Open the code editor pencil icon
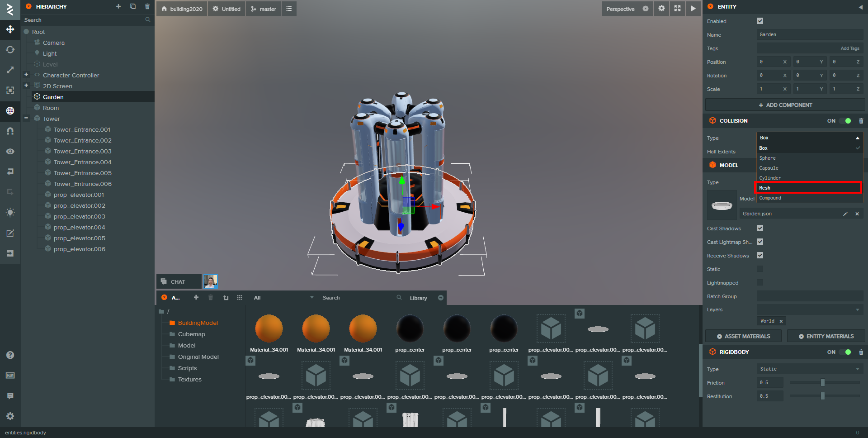The height and width of the screenshot is (438, 868). [10, 233]
